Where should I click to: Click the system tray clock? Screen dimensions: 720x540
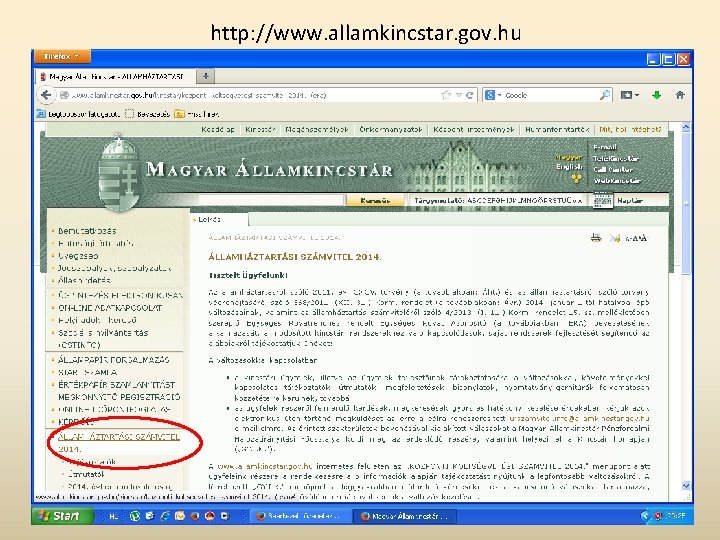(x=677, y=516)
